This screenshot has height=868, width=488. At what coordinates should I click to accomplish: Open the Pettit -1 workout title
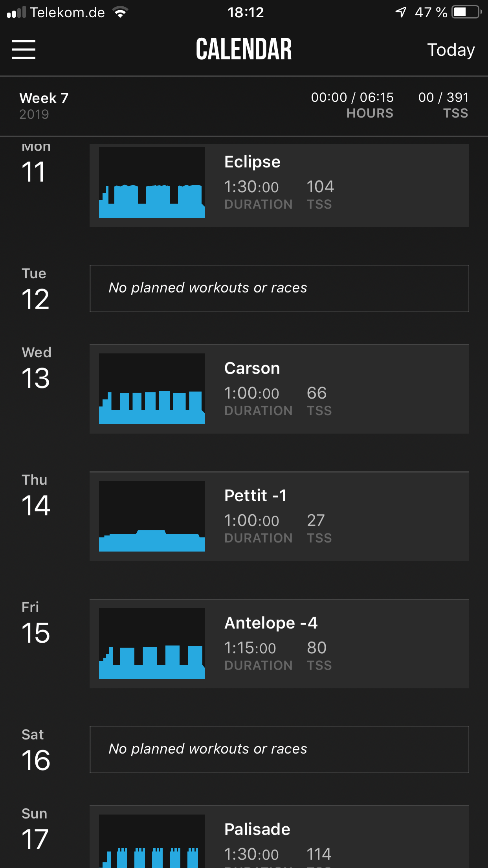255,496
